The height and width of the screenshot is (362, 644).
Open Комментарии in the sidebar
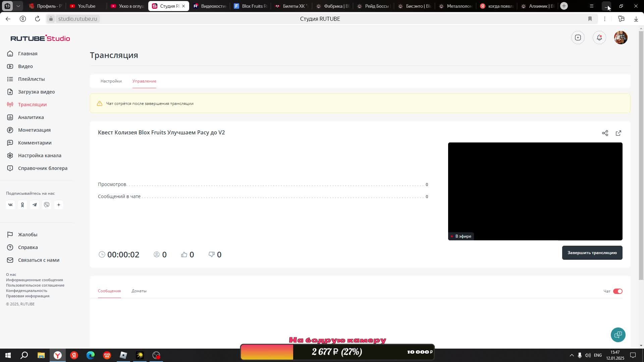[35, 143]
